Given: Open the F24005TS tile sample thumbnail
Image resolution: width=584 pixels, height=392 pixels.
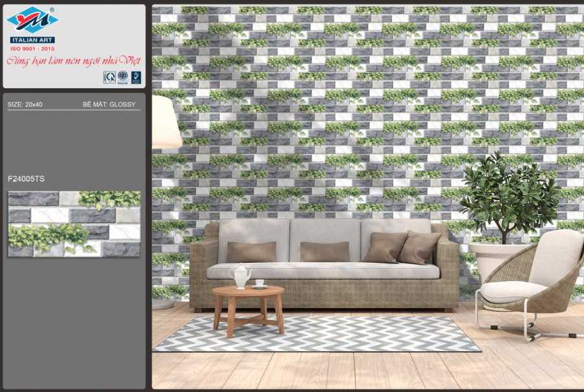Looking at the screenshot, I should [x=74, y=224].
